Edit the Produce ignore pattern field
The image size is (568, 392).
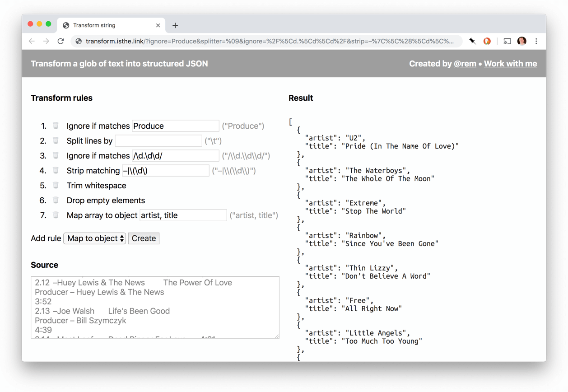click(176, 126)
